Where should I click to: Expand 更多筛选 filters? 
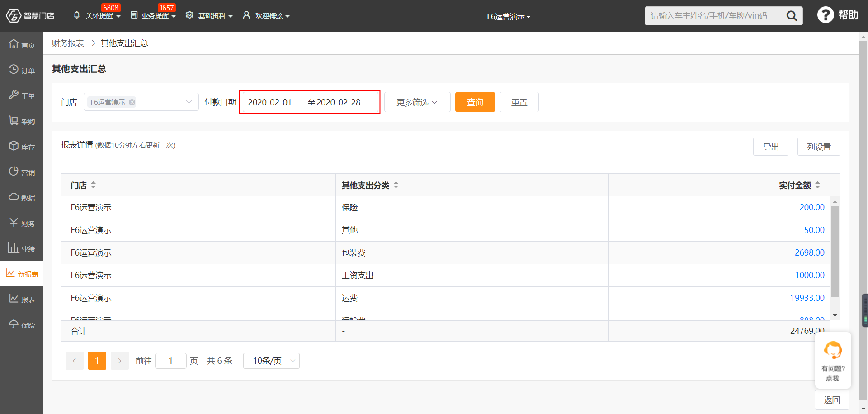[x=417, y=102]
